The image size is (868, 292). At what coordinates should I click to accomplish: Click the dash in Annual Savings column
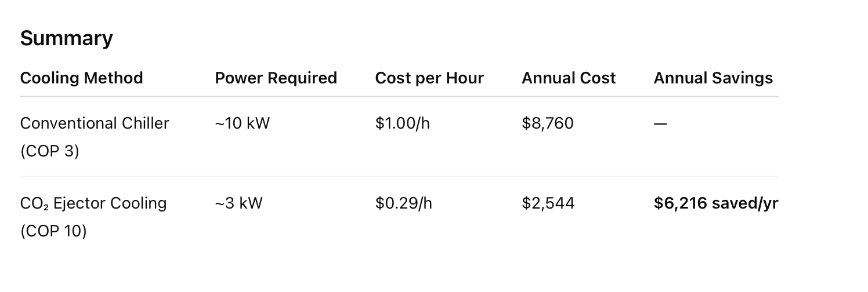click(660, 123)
